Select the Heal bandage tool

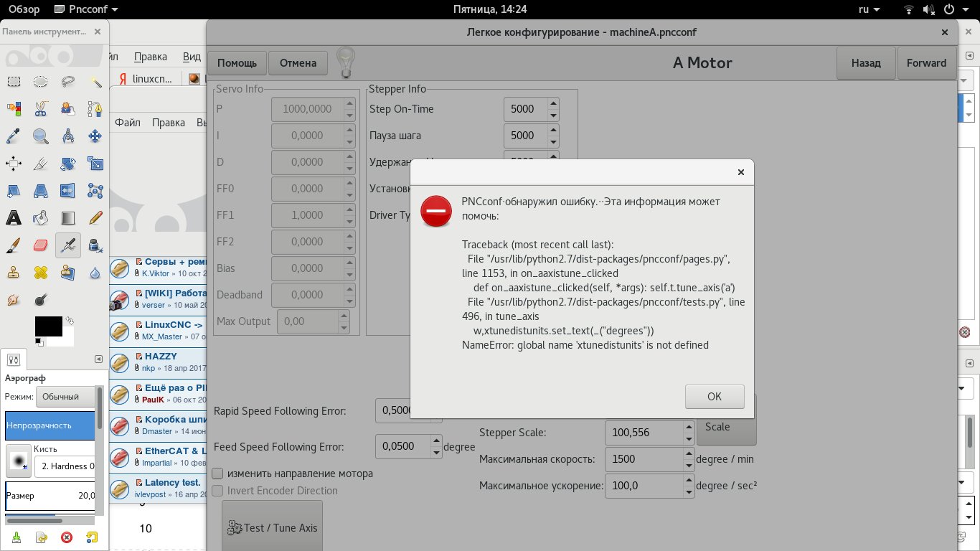(41, 273)
